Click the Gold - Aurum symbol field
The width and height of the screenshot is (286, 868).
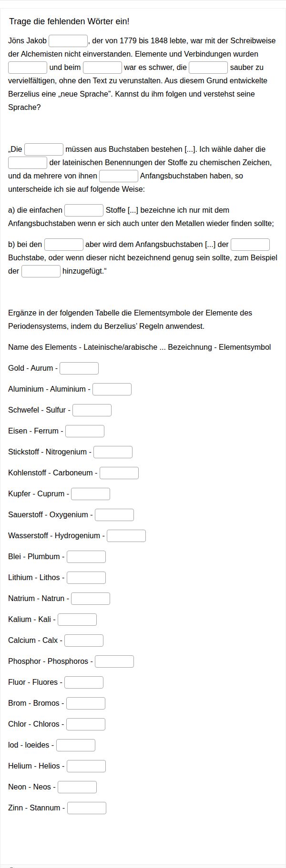pyautogui.click(x=79, y=368)
